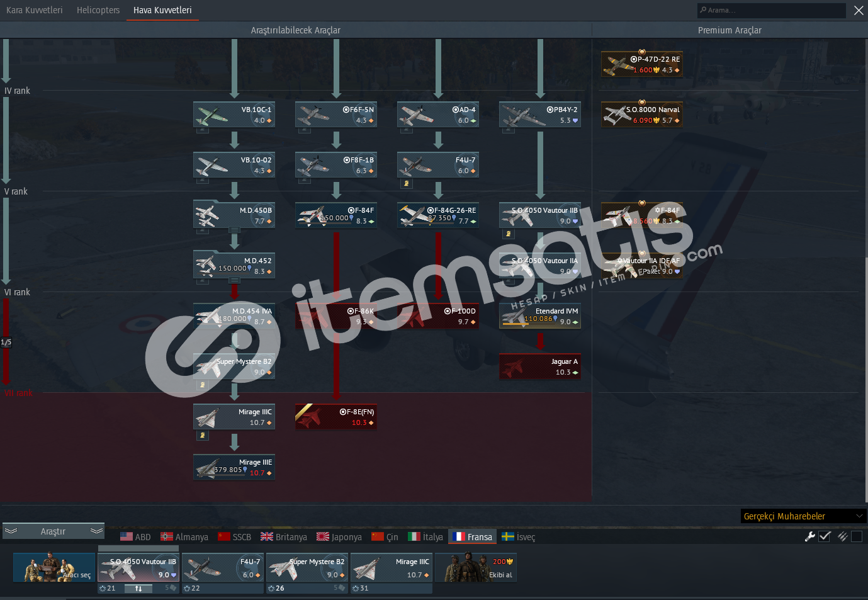
Task: Select the Almanya nation tab
Action: coord(184,537)
